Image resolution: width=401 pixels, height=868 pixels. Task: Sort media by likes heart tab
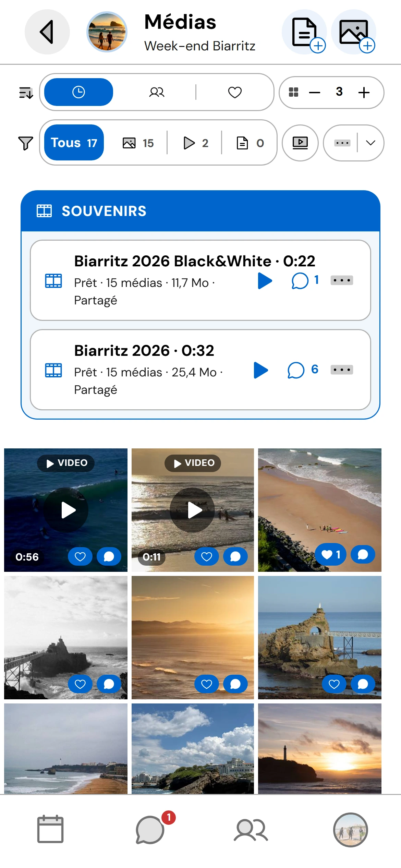point(235,92)
